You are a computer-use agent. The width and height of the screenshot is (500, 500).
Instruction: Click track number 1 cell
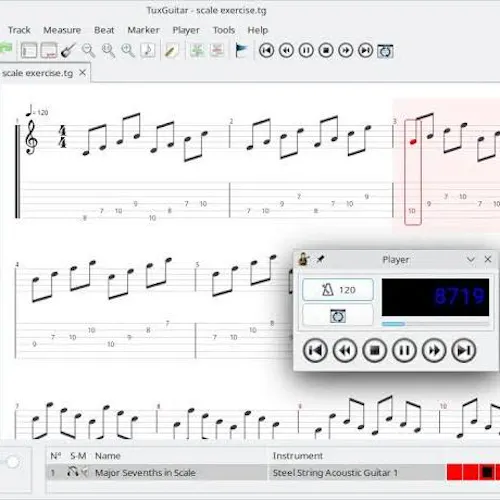click(x=53, y=473)
